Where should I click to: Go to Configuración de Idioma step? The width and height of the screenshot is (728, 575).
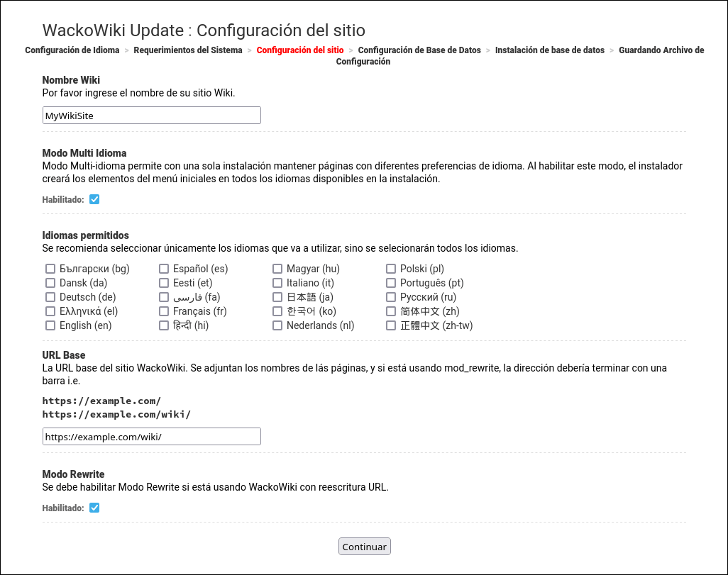tap(72, 50)
